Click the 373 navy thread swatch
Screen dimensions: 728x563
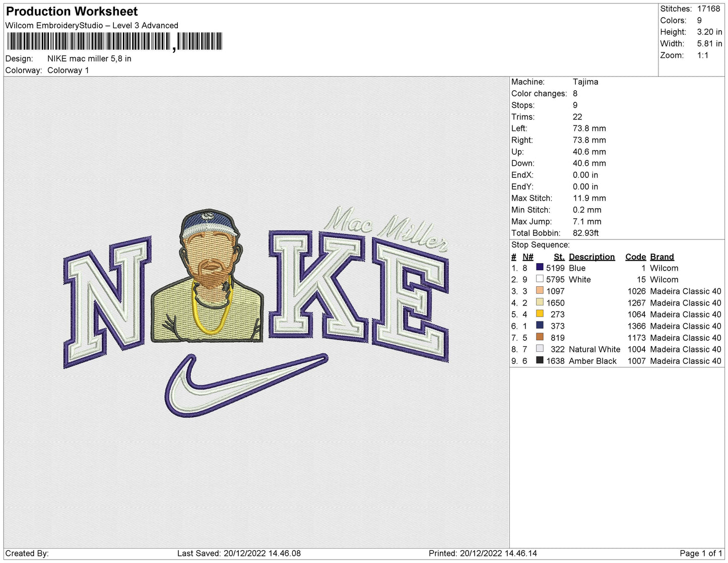point(540,326)
